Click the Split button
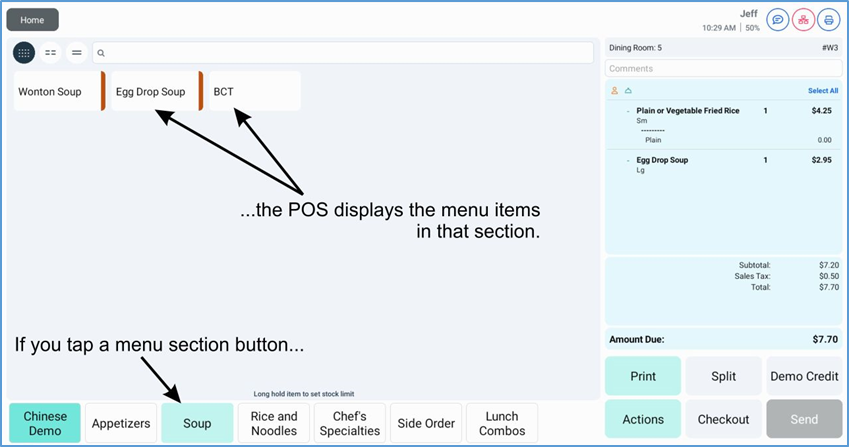This screenshot has height=447, width=849. [x=723, y=376]
